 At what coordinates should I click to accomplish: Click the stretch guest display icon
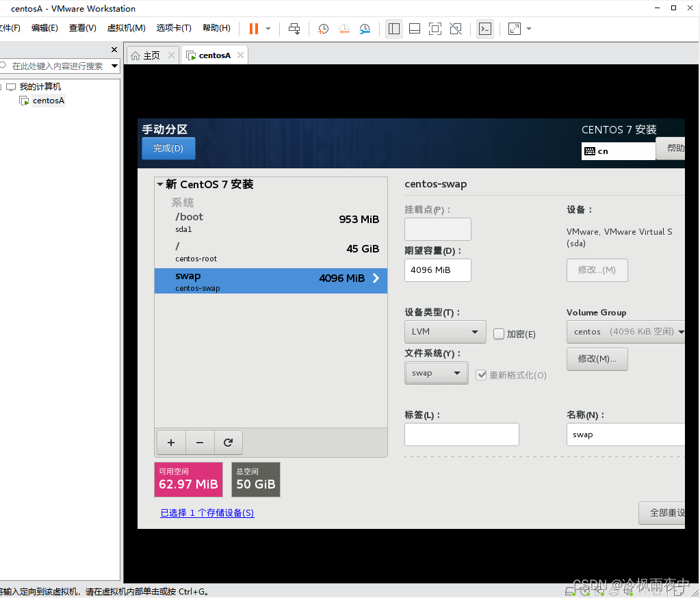(x=515, y=29)
